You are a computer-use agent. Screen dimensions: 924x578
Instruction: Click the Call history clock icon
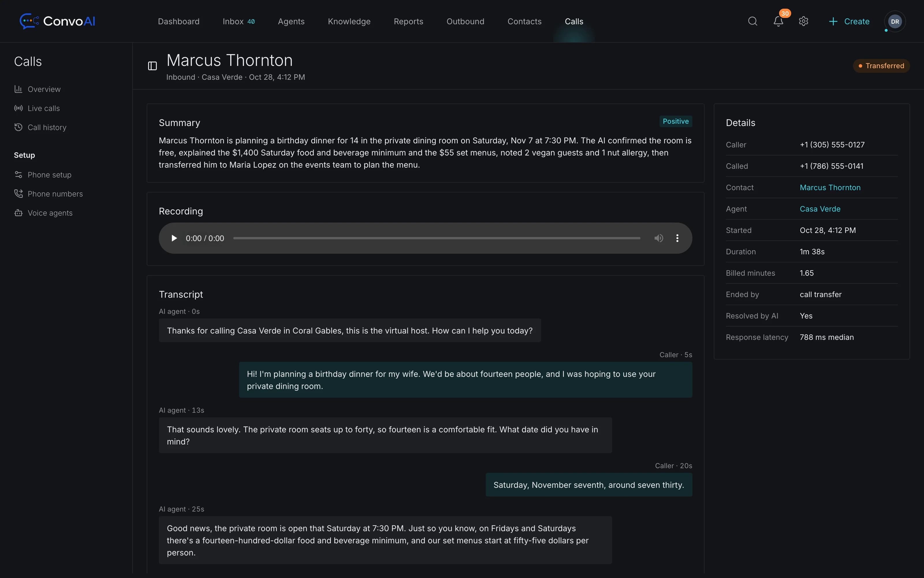18,127
